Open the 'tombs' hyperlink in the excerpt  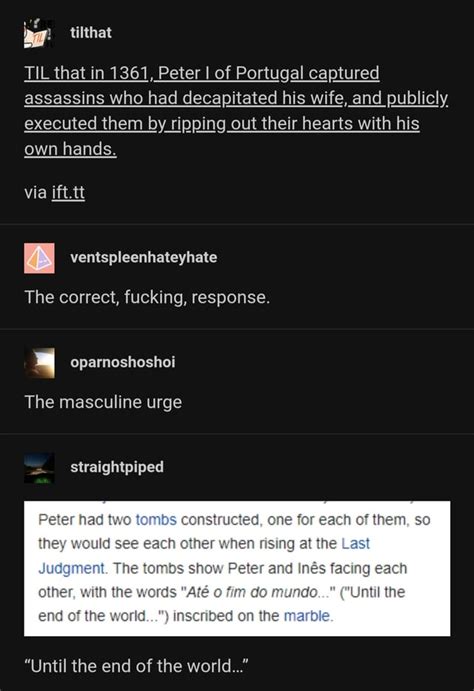[156, 520]
